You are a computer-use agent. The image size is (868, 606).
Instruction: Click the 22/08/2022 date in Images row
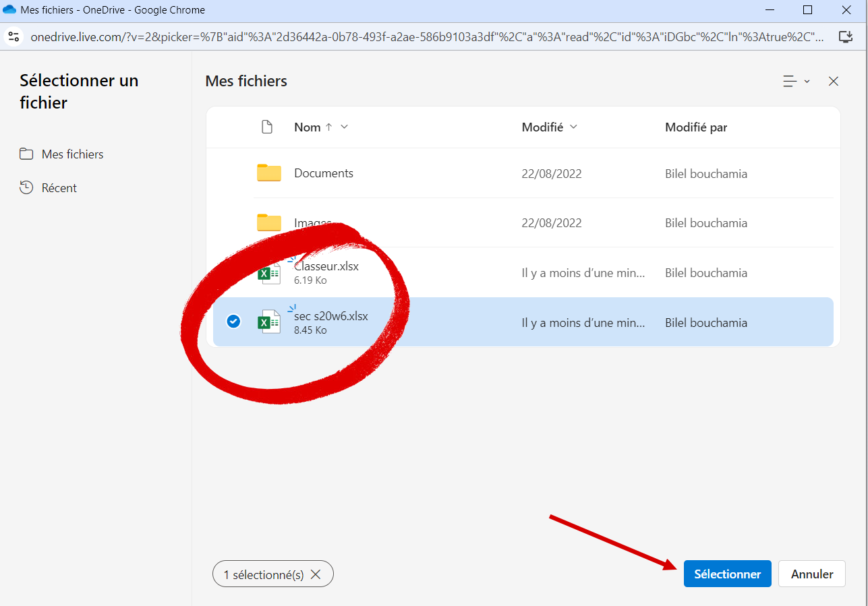[552, 223]
